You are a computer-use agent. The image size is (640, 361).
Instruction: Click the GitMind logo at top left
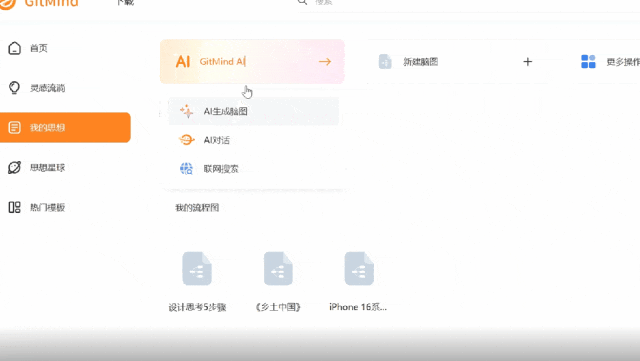pos(39,3)
